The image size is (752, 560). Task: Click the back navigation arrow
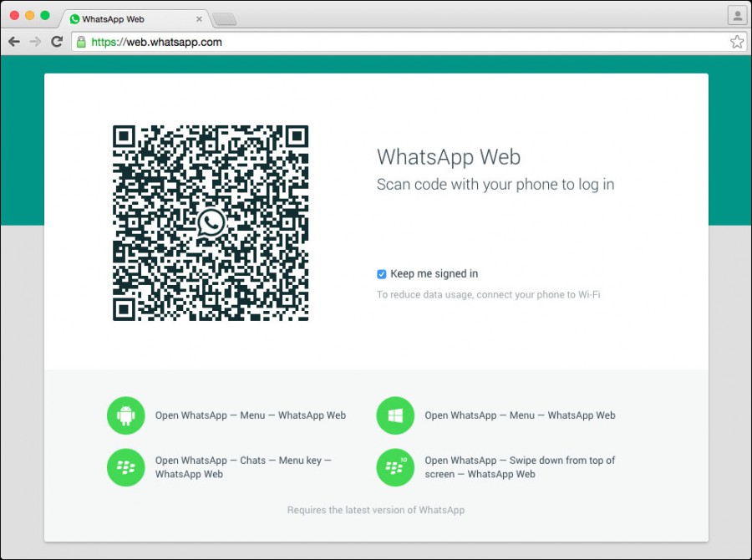tap(14, 41)
